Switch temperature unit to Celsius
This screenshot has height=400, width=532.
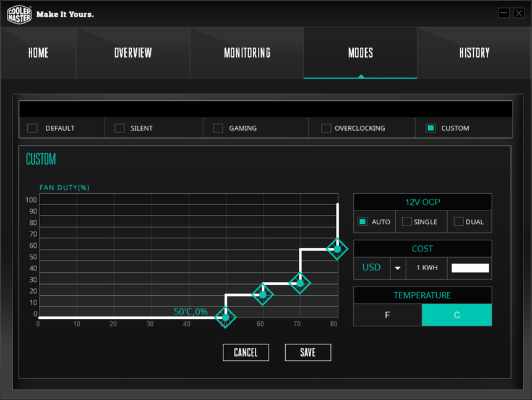click(457, 315)
